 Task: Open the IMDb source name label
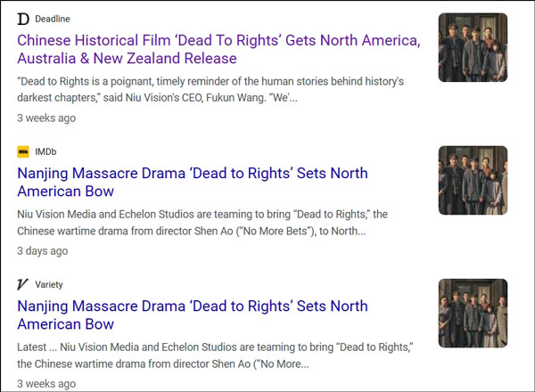coord(46,151)
